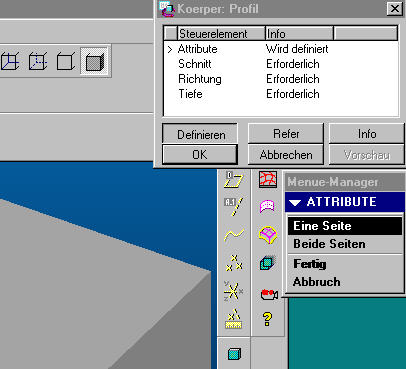Click the red mesh surface icon
406x369 pixels.
268,179
